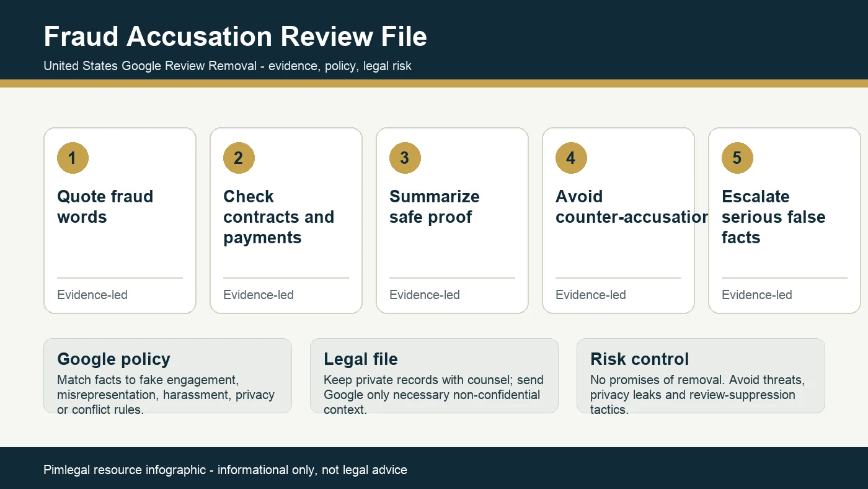Click "Evidence-led" under Check contracts and payments
Image resolution: width=868 pixels, height=489 pixels.
pyautogui.click(x=259, y=295)
